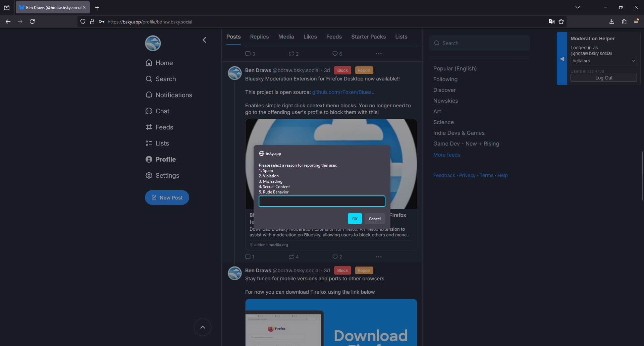Open the Agitators list dropdown
The width and height of the screenshot is (644, 346).
pyautogui.click(x=603, y=61)
